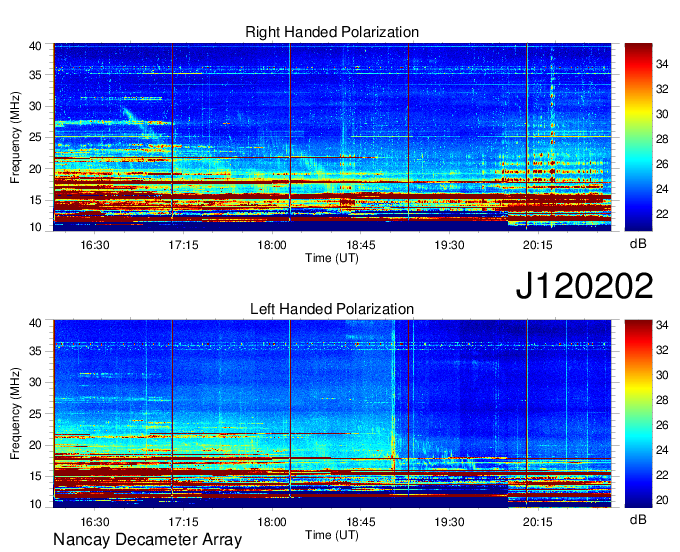The image size is (680, 552).
Task: Click the "Nancay Decameter Array" caption
Action: click(x=147, y=540)
